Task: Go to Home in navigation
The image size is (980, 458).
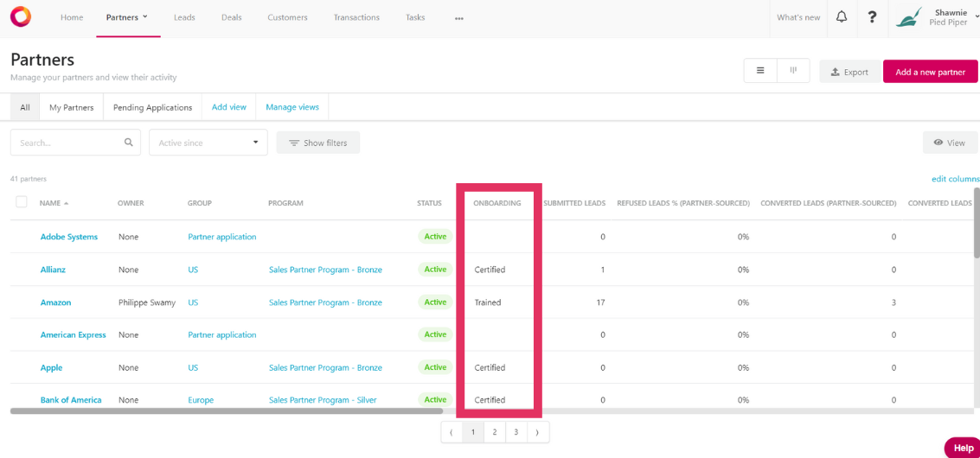Action: [72, 17]
